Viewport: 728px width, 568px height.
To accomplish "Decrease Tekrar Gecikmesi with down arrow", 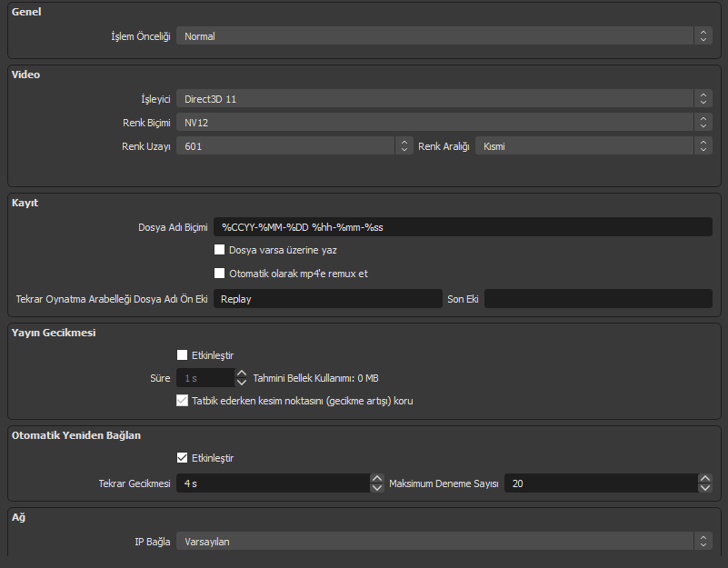I will click(377, 488).
